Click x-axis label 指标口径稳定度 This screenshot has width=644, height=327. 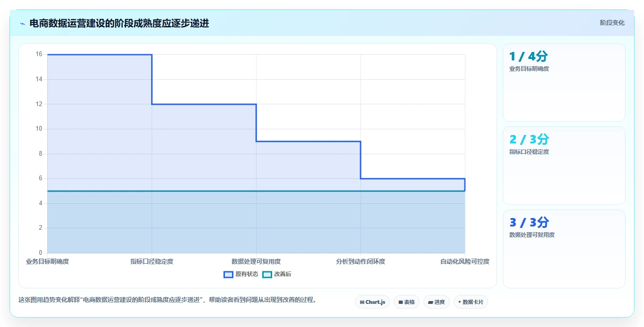click(x=152, y=261)
